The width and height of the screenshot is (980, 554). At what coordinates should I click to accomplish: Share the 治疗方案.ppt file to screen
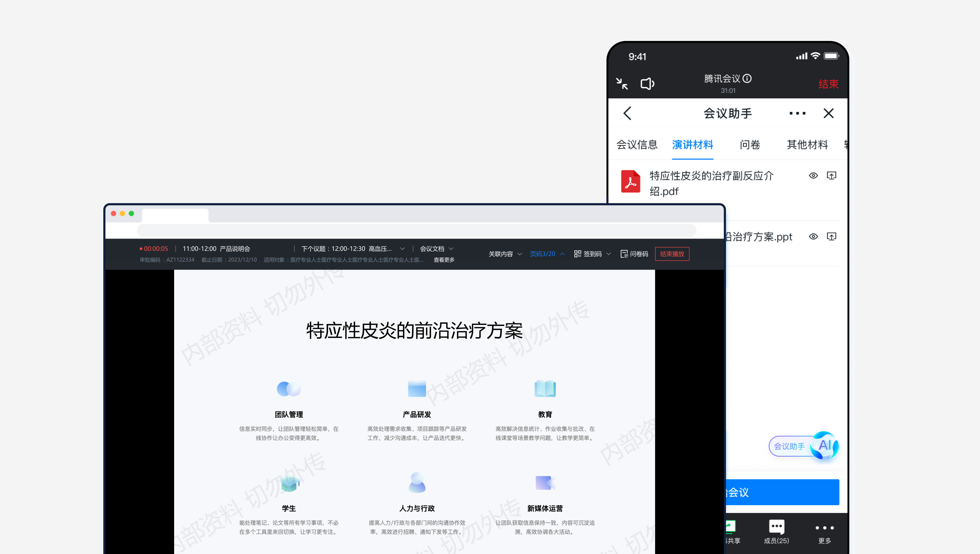pyautogui.click(x=831, y=236)
